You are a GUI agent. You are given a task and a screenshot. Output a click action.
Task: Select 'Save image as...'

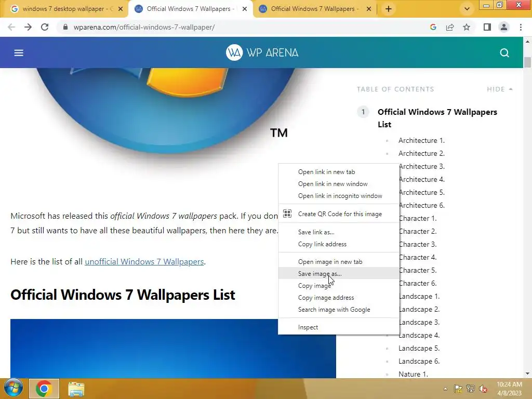(x=339, y=273)
